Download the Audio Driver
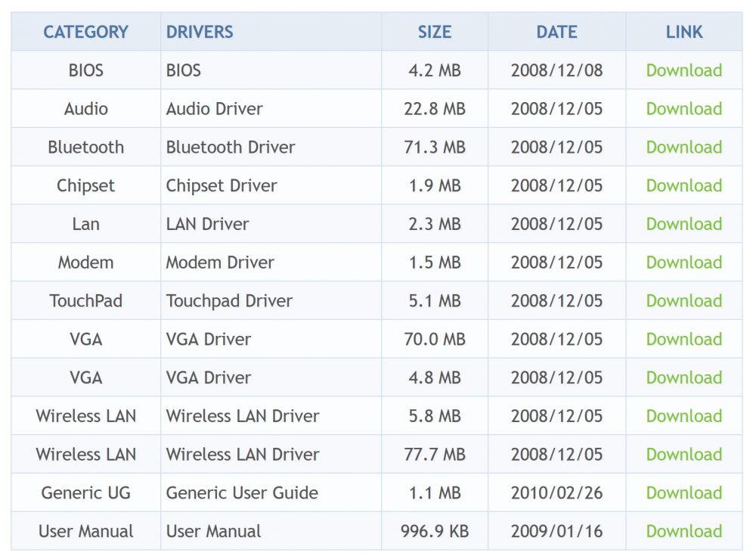Viewport: 756px width, 556px height. 683,109
